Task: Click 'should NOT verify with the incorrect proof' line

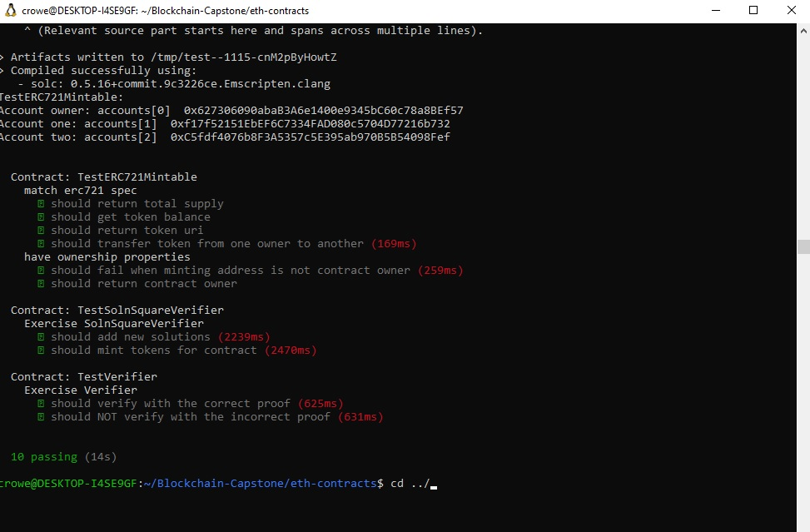Action: [x=191, y=417]
